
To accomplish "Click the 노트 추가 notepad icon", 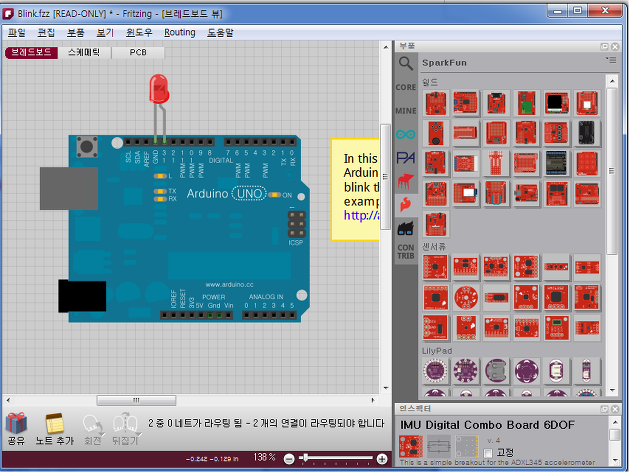I will (x=55, y=424).
